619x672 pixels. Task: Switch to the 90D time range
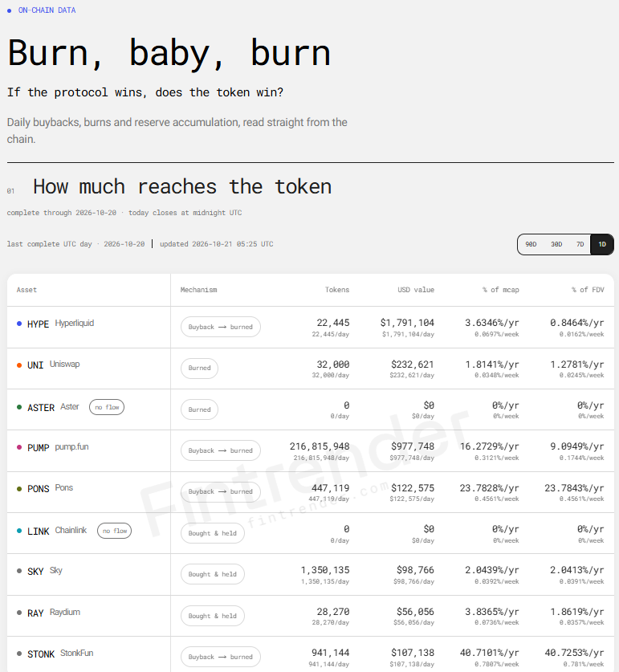531,244
